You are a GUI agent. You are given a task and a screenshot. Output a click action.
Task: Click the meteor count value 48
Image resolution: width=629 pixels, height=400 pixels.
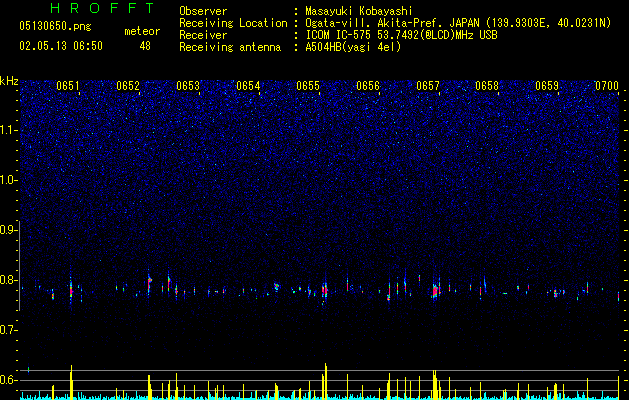pos(145,46)
